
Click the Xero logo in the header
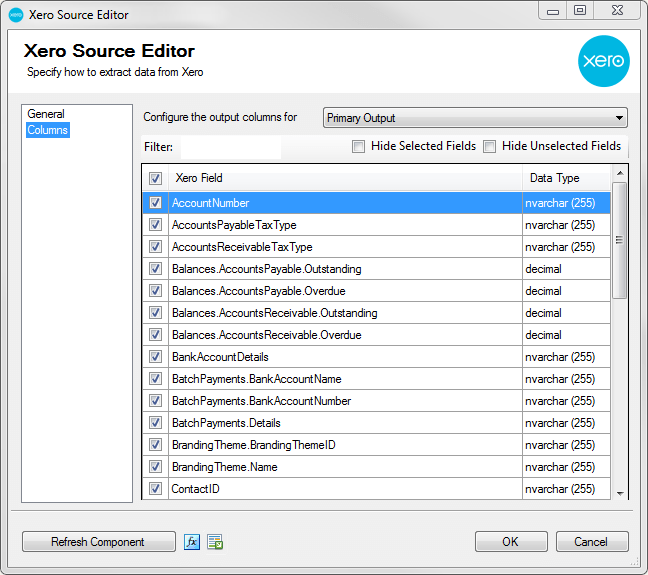coord(603,61)
